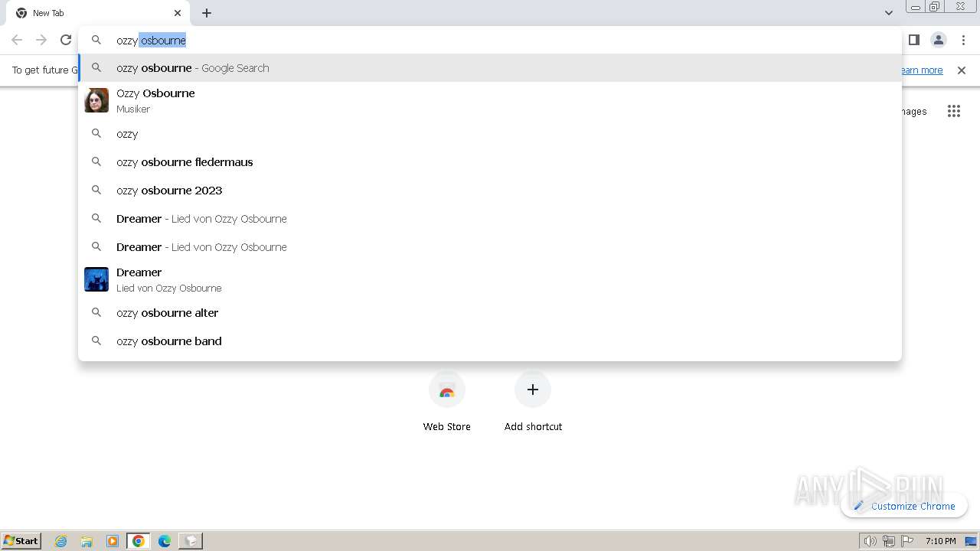The image size is (980, 551).
Task: Choose 'ozzy osbourne fledermaus' suggestion
Action: tap(490, 162)
